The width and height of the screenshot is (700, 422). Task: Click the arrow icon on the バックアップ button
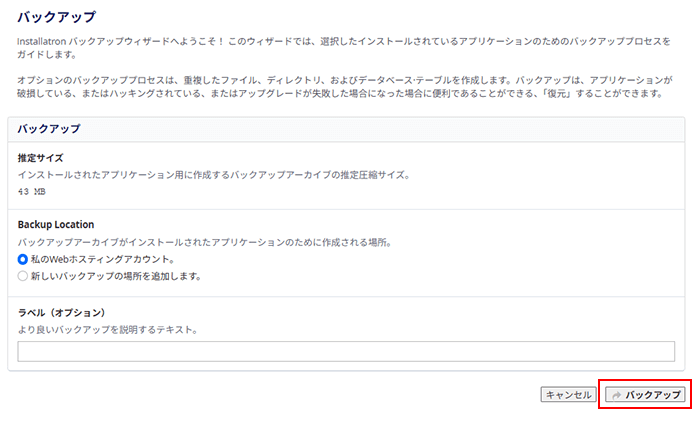(617, 395)
